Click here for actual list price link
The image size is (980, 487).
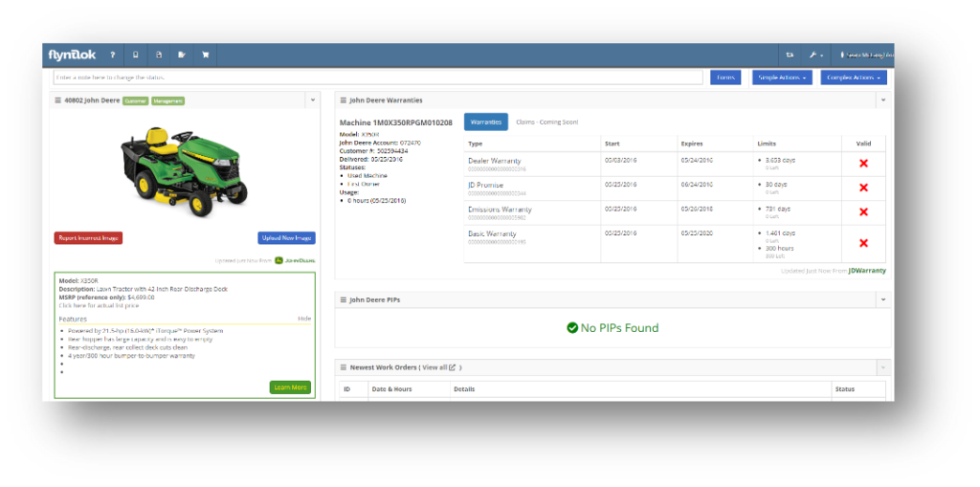(99, 306)
